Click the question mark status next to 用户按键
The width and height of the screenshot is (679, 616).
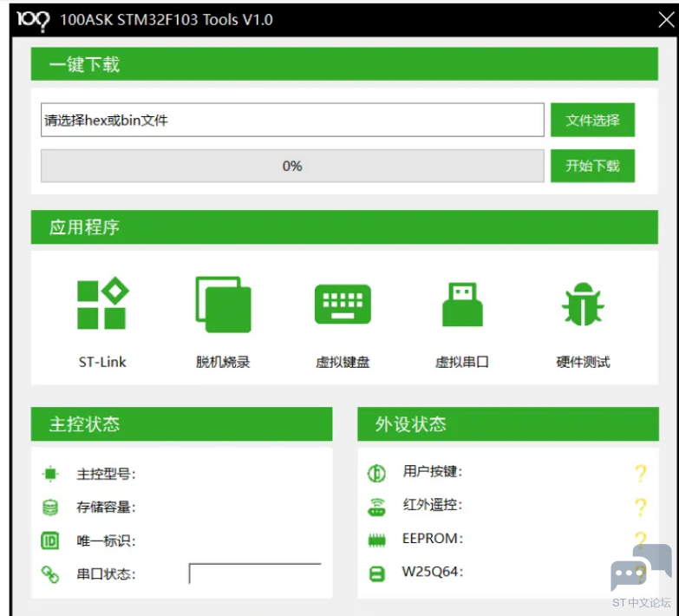[640, 474]
